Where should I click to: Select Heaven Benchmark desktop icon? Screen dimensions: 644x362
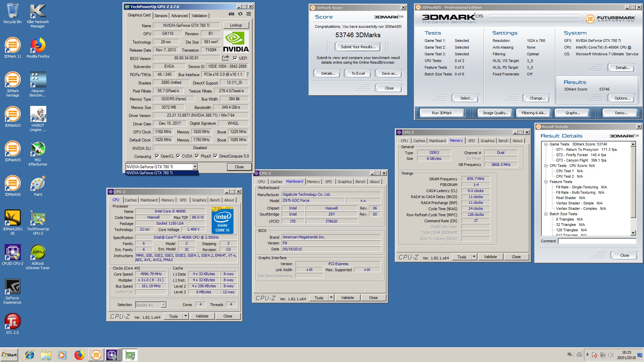(x=38, y=84)
